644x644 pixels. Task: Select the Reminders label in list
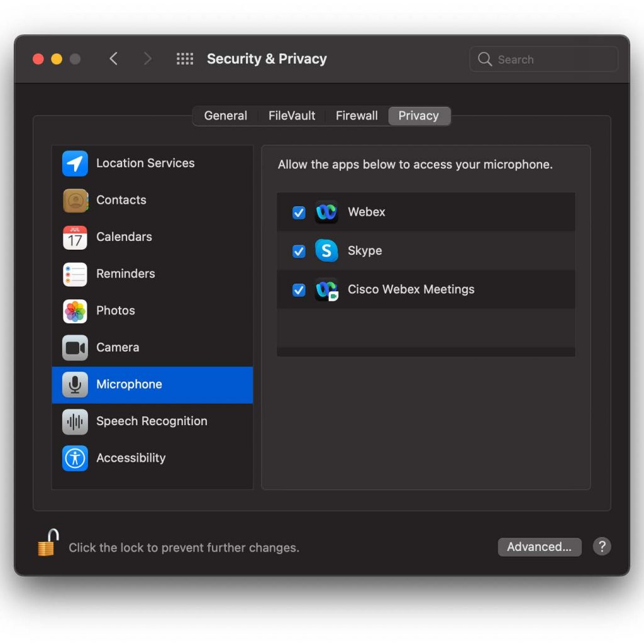(x=126, y=274)
